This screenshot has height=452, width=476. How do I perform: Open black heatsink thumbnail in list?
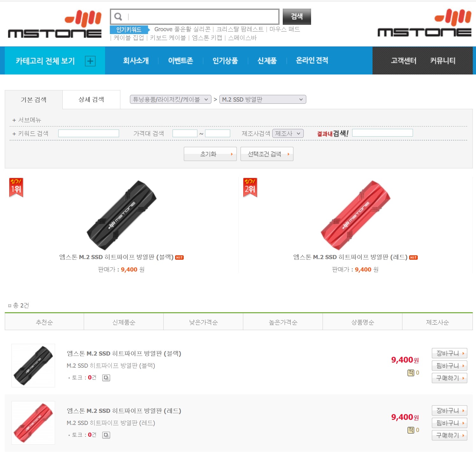click(33, 366)
